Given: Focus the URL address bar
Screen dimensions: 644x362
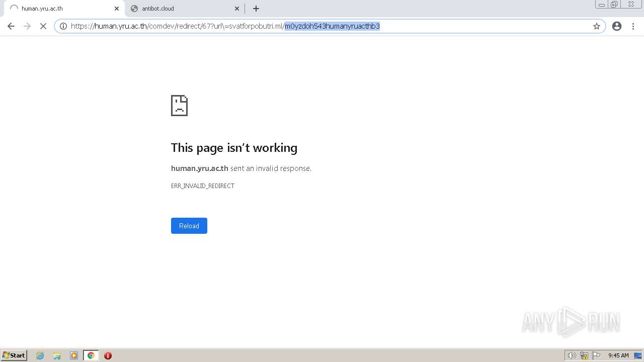Looking at the screenshot, I should click(330, 26).
